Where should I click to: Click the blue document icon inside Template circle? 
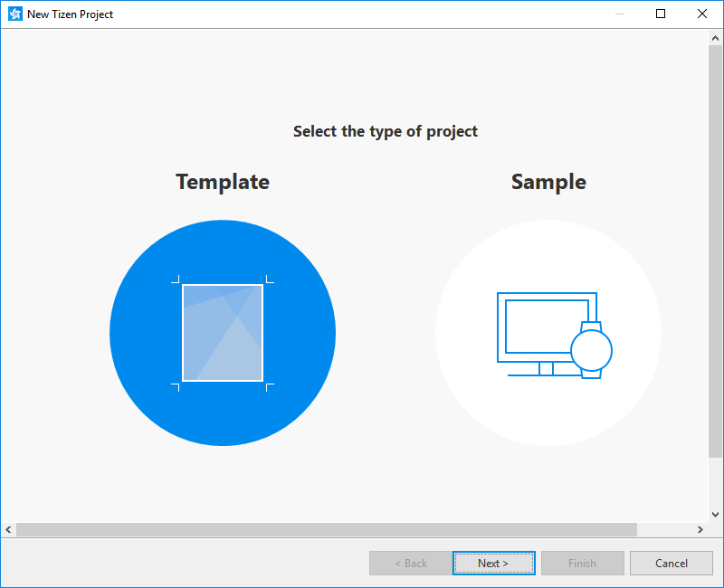223,332
